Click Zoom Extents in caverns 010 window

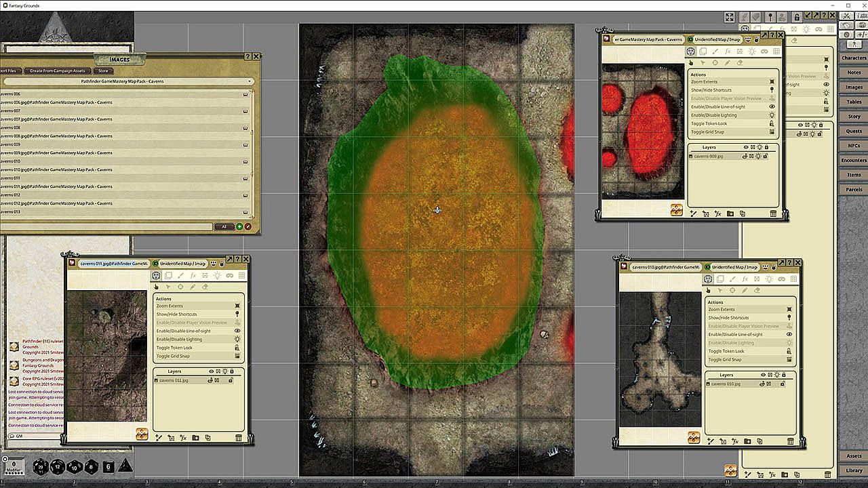751,309
